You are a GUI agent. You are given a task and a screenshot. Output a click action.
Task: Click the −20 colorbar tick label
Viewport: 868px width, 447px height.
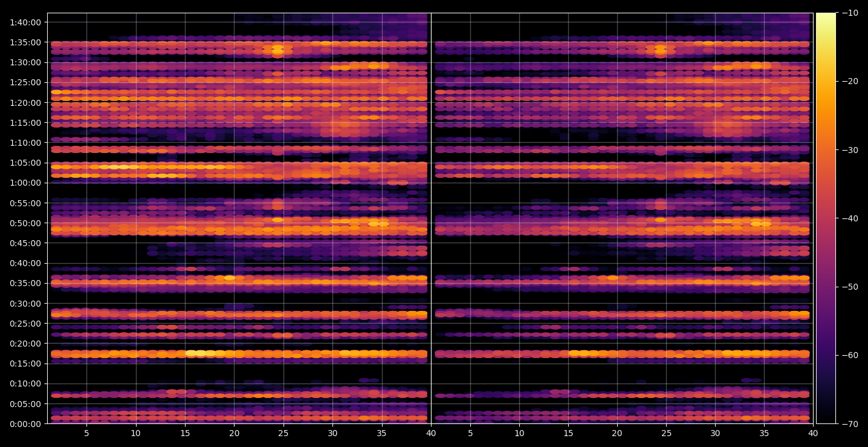(850, 81)
